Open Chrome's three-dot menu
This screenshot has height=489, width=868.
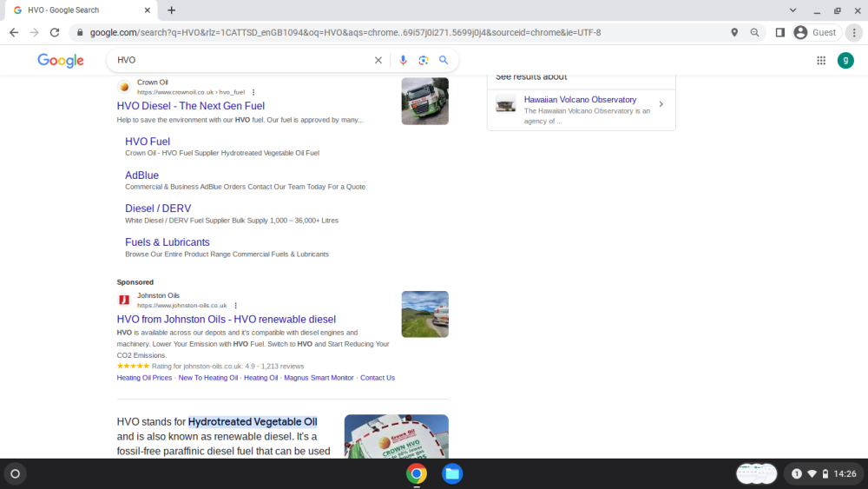[x=854, y=33]
